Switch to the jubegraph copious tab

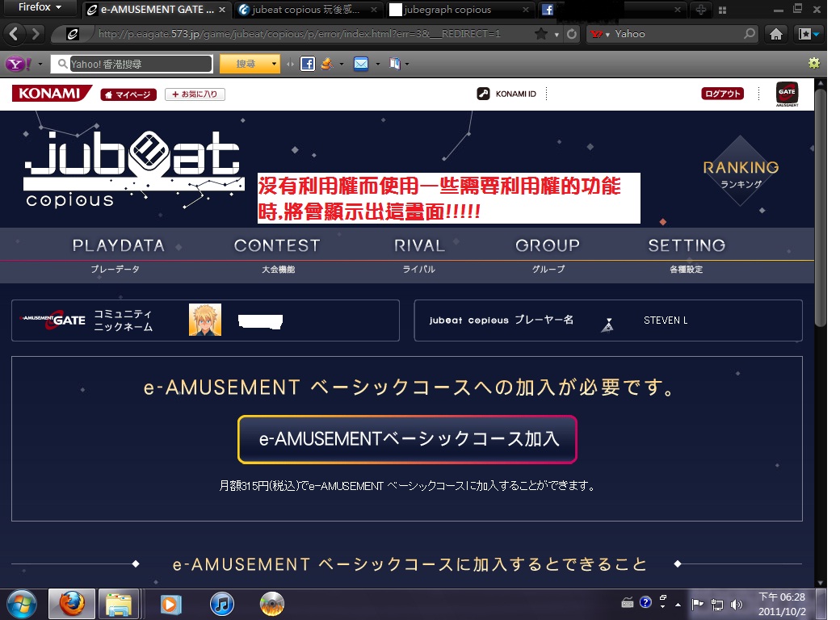point(459,10)
